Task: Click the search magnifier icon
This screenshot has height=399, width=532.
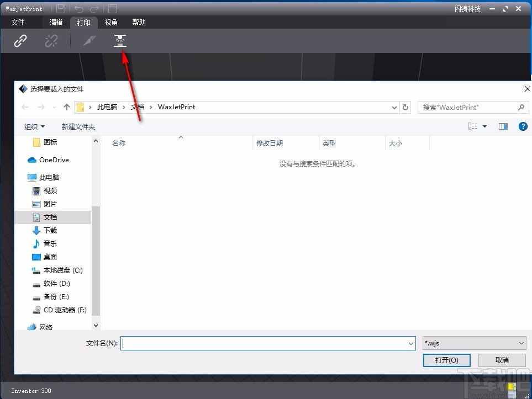Action: 521,108
